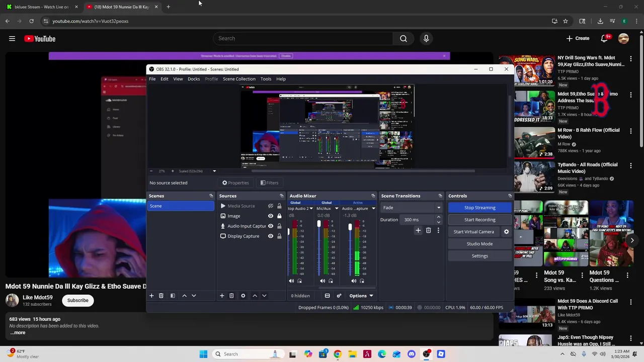Open the three-dot transition properties menu
This screenshot has width=644, height=362.
(x=438, y=230)
